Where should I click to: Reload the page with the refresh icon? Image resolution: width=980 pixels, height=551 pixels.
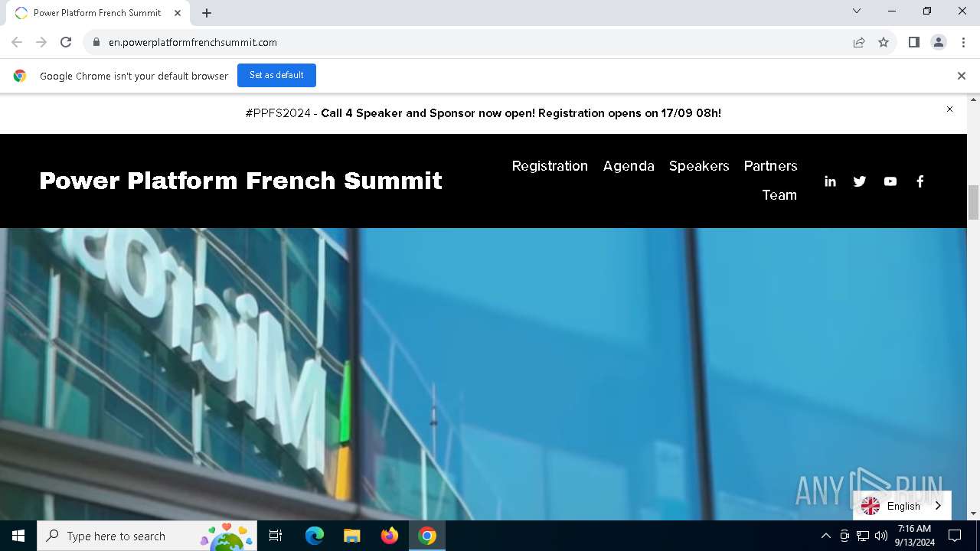[x=66, y=42]
